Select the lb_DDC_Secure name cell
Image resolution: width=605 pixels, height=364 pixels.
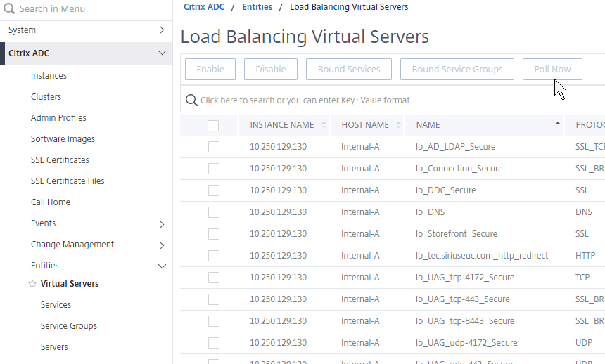coord(445,190)
